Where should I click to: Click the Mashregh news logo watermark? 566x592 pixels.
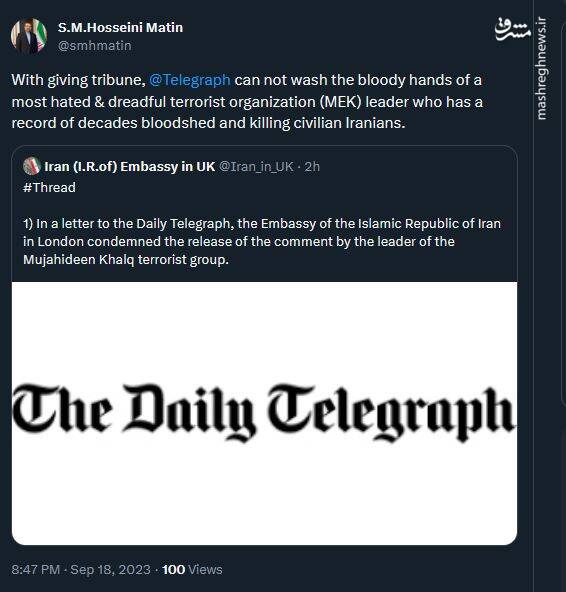coord(512,29)
